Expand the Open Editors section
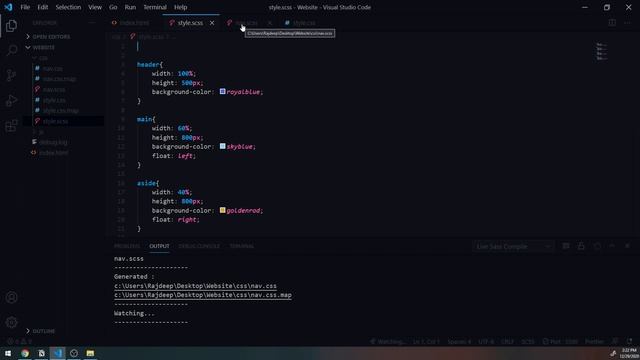 pos(51,37)
